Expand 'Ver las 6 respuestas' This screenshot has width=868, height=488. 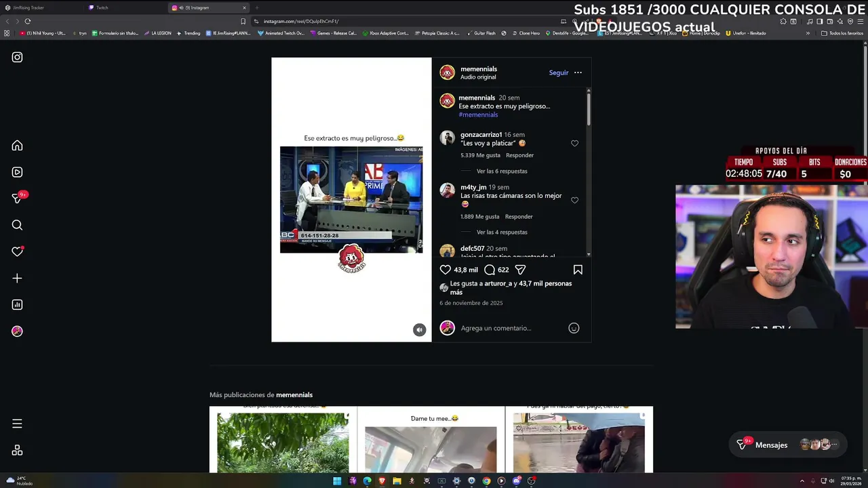(x=502, y=171)
